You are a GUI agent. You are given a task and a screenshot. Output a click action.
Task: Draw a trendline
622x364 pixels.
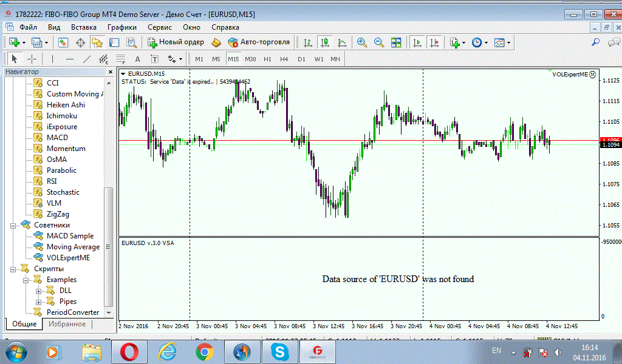pyautogui.click(x=86, y=59)
